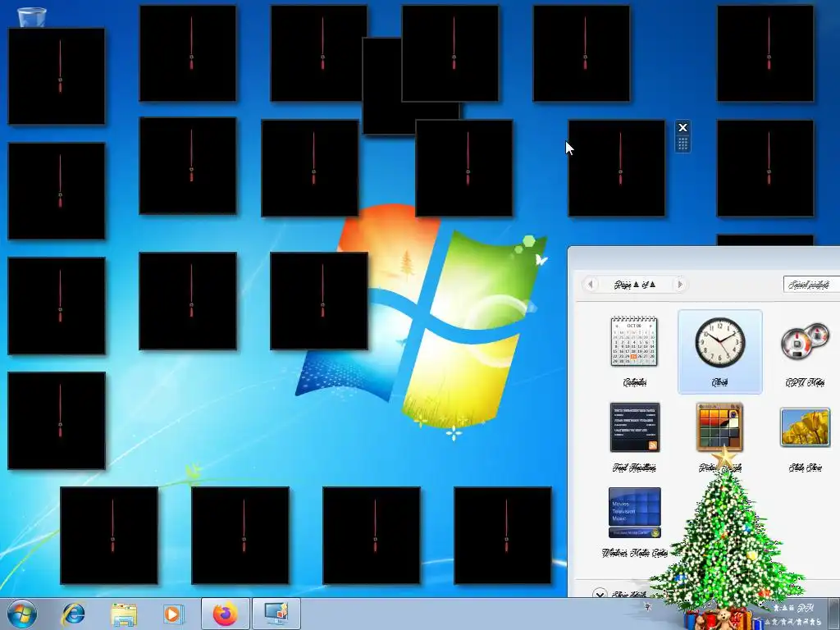
Task: Click the Gadget Gallery taskbar button
Action: (x=276, y=614)
